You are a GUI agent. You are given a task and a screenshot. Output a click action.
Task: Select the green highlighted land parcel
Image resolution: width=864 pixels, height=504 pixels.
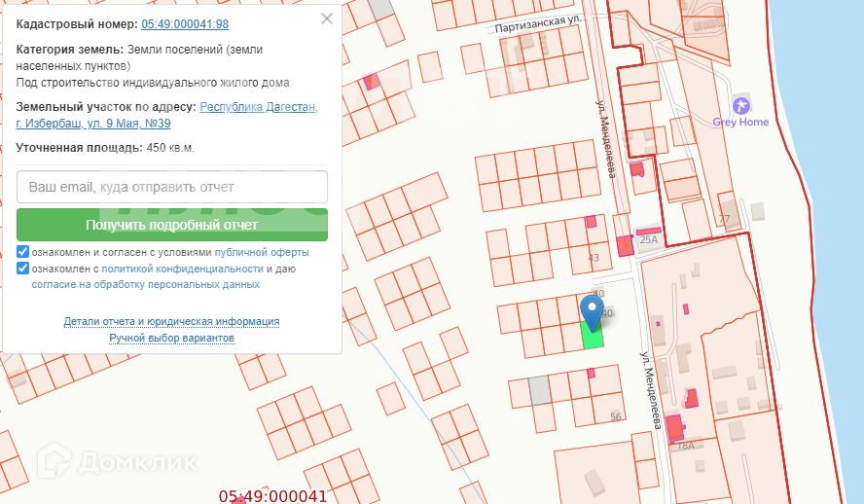592,337
